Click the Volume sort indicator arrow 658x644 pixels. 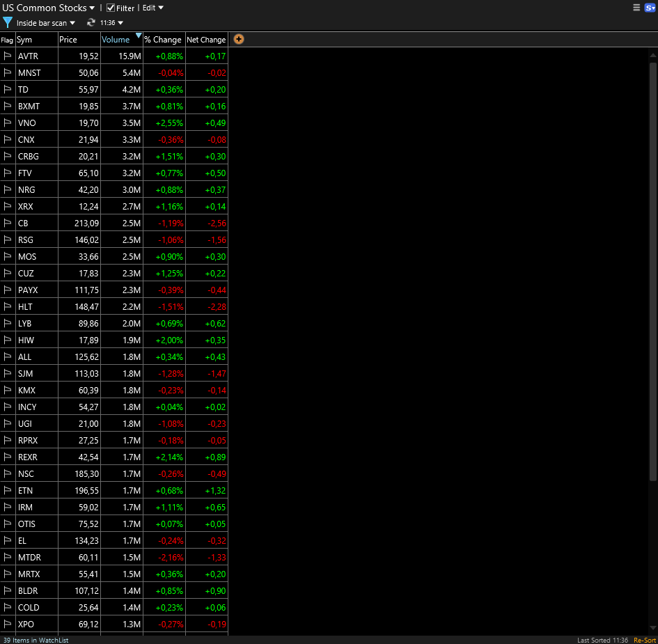click(138, 36)
